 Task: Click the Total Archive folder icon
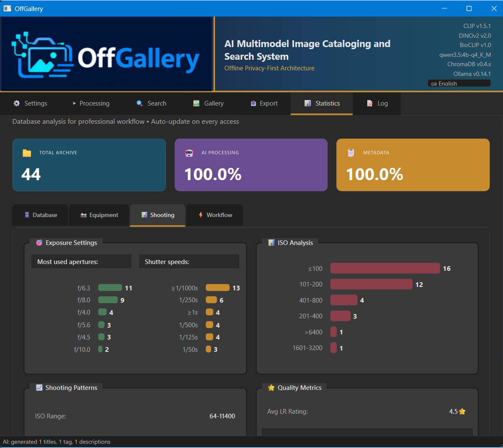coord(27,152)
